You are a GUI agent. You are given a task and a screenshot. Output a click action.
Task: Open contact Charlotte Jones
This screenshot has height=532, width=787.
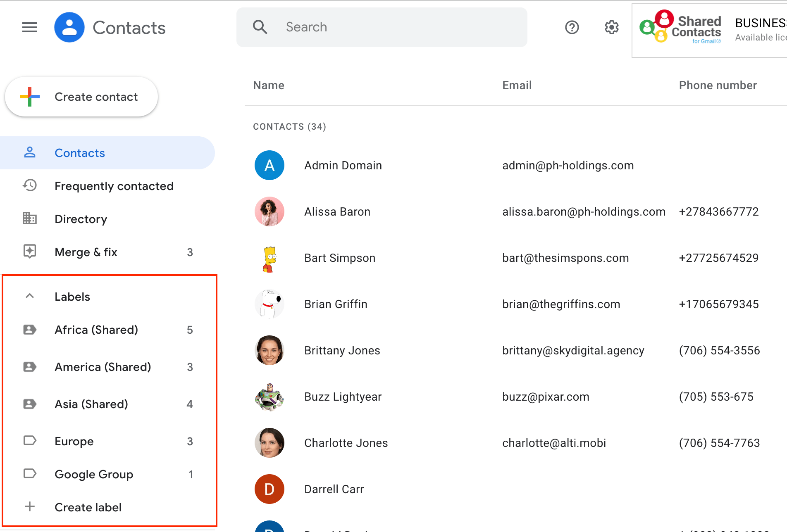tap(346, 443)
